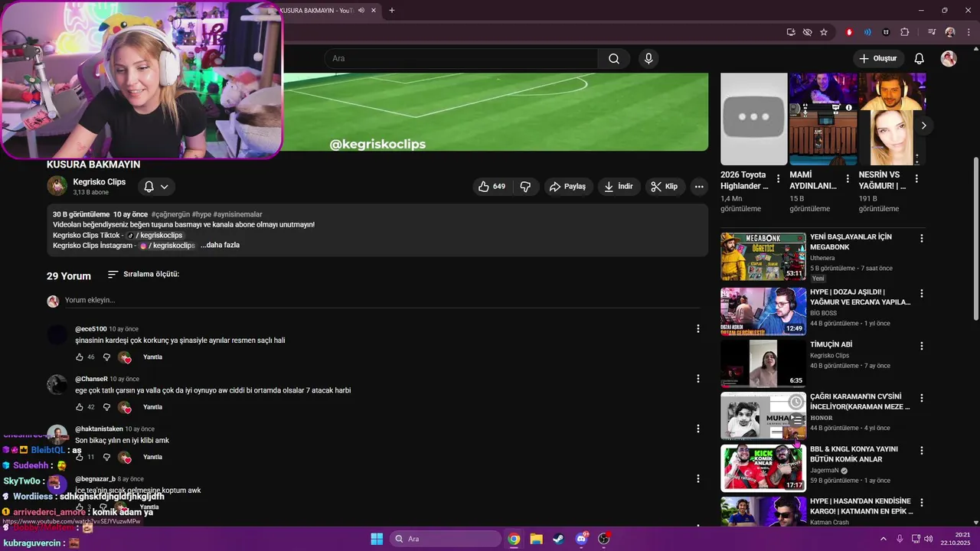
Task: Open Discord from the taskbar
Action: pyautogui.click(x=581, y=539)
